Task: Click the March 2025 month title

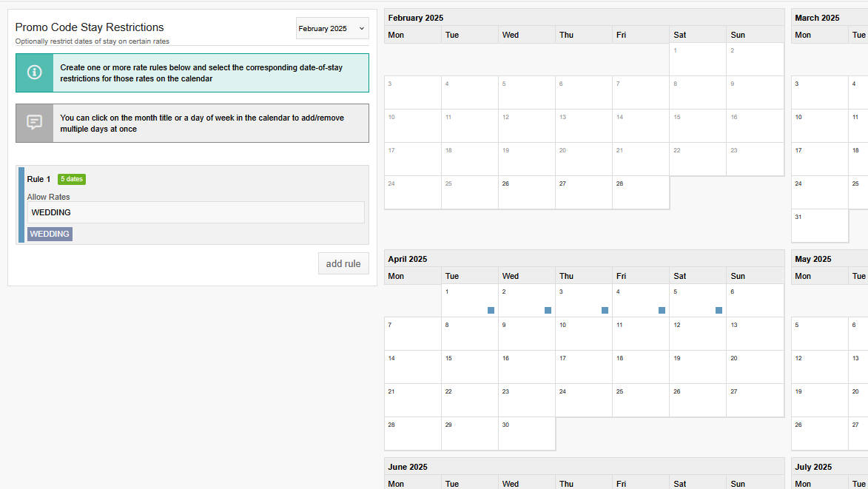Action: coord(817,18)
